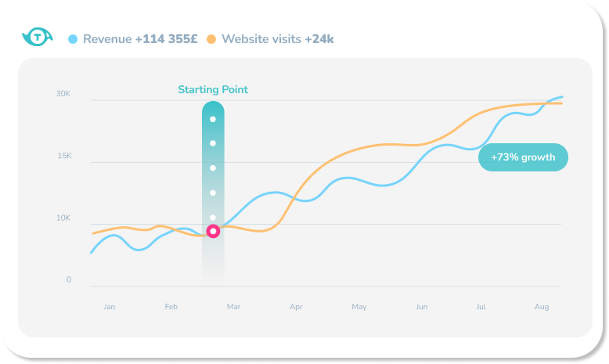Image resolution: width=609 pixels, height=364 pixels.
Task: Click the lowest white dot above pink marker
Action: [x=213, y=217]
